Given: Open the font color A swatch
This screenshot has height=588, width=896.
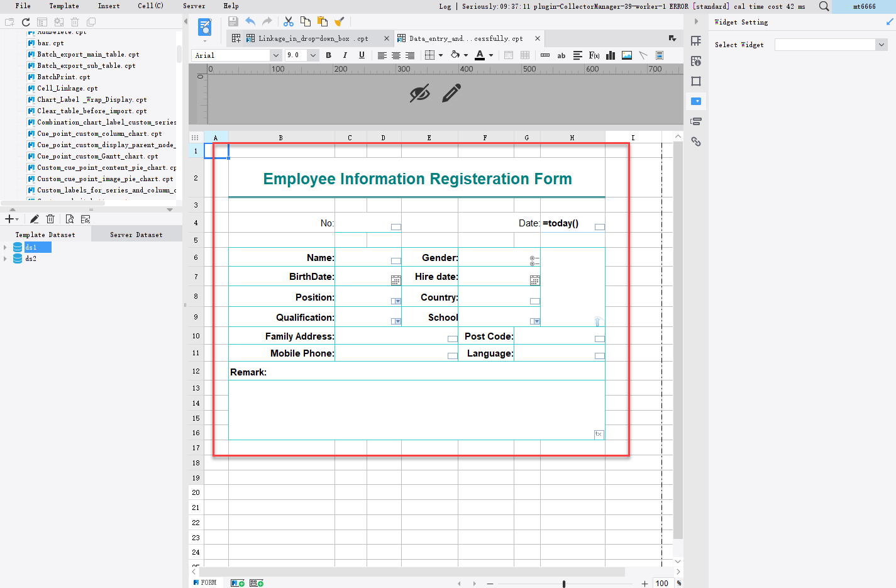Looking at the screenshot, I should [480, 55].
